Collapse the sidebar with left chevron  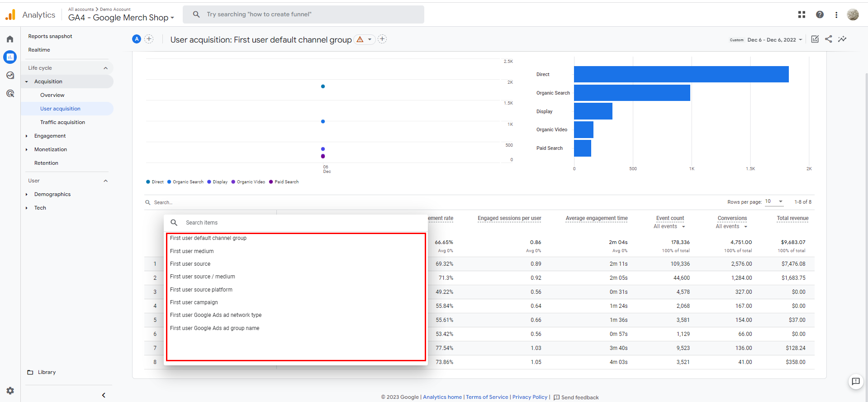click(104, 395)
